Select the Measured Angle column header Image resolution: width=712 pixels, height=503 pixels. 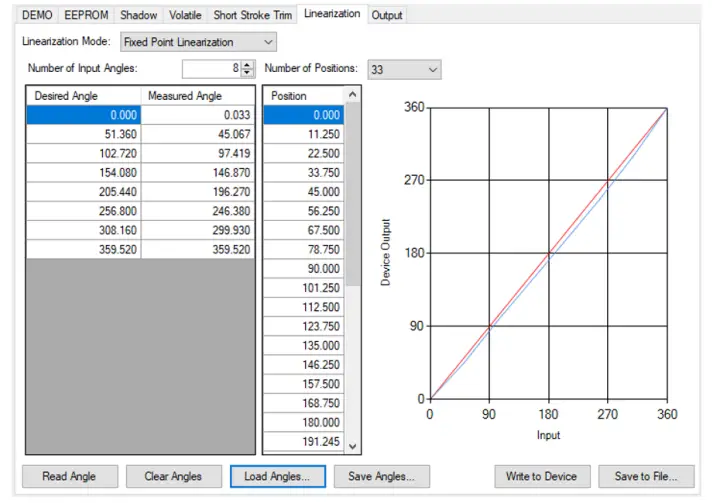pos(198,96)
